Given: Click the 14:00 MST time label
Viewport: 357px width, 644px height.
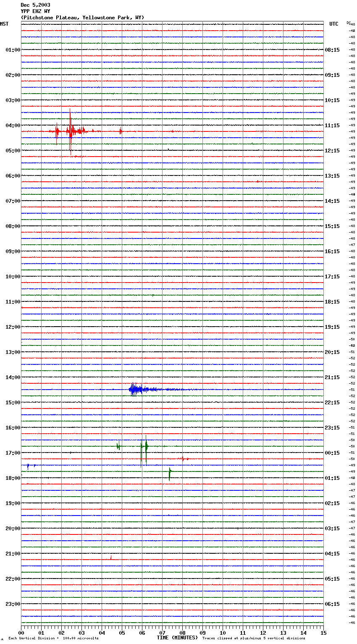Looking at the screenshot, I should (x=13, y=377).
